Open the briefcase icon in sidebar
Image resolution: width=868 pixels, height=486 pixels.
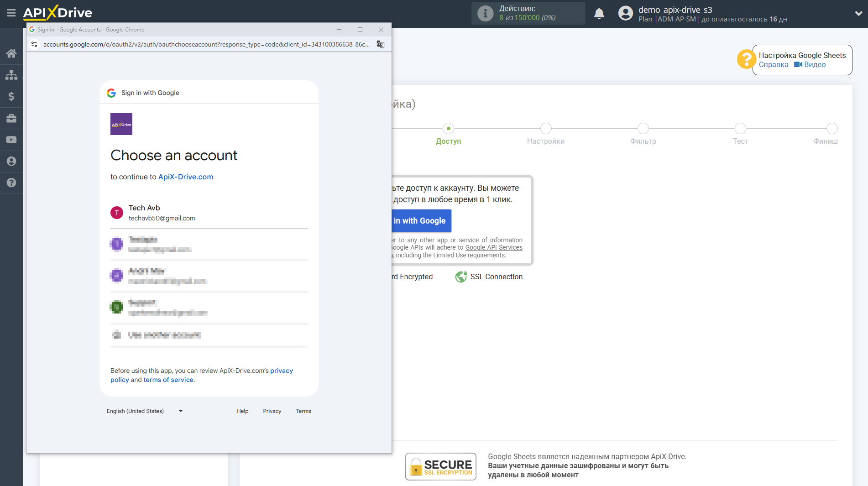click(11, 118)
